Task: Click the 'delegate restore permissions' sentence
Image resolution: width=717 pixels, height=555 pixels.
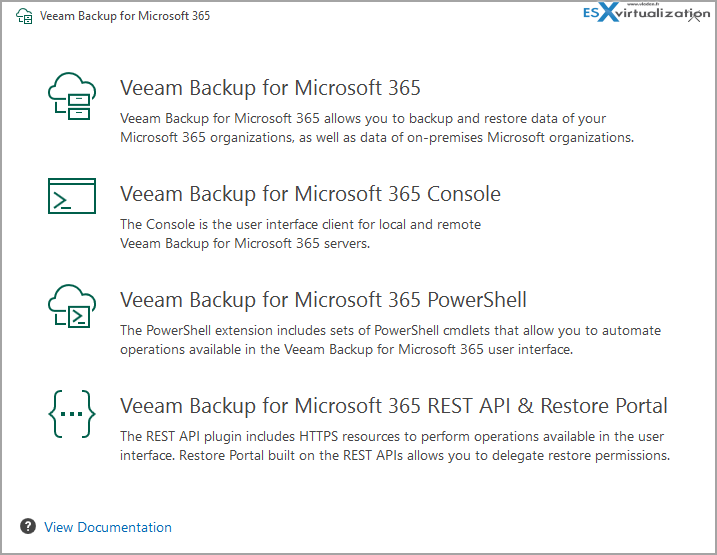Action: pyautogui.click(x=424, y=456)
